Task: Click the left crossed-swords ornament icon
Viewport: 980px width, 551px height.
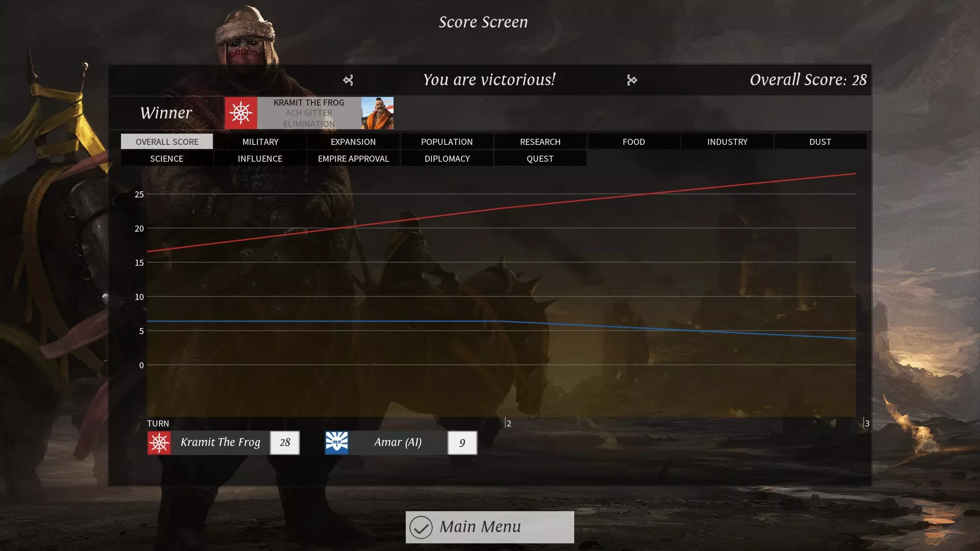Action: [348, 80]
